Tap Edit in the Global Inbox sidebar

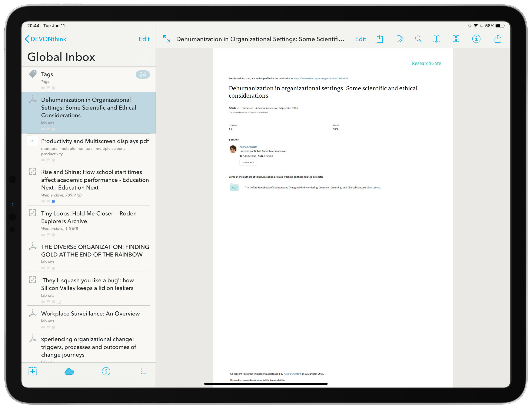click(144, 39)
